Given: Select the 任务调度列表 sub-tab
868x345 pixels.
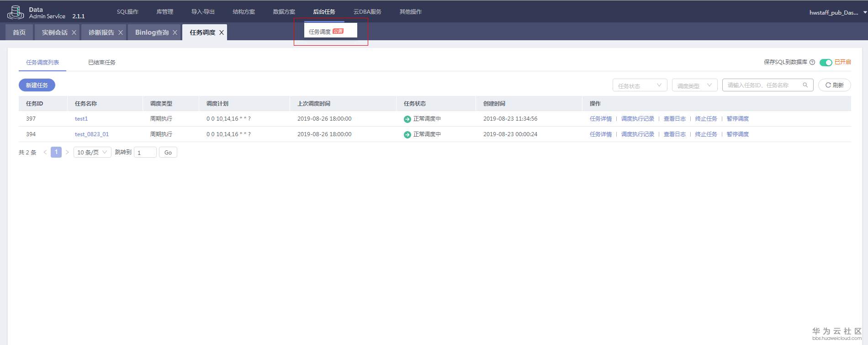Looking at the screenshot, I should point(42,63).
